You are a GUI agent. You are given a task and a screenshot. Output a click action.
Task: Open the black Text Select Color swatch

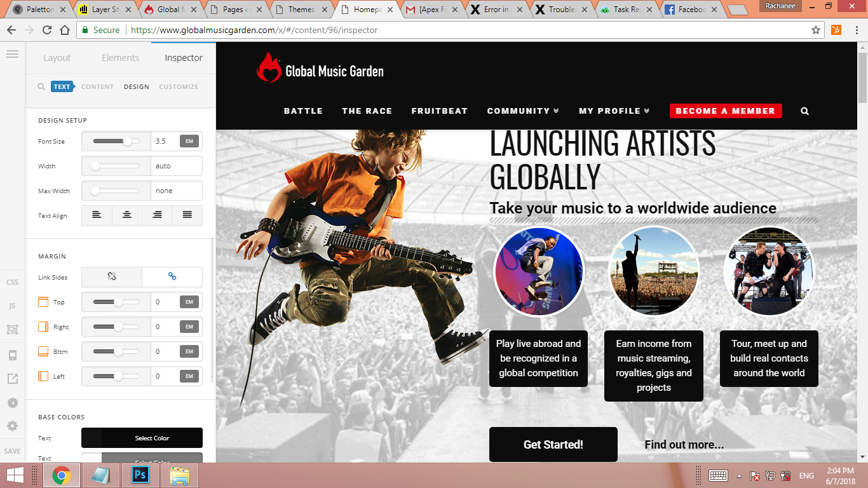pyautogui.click(x=142, y=438)
